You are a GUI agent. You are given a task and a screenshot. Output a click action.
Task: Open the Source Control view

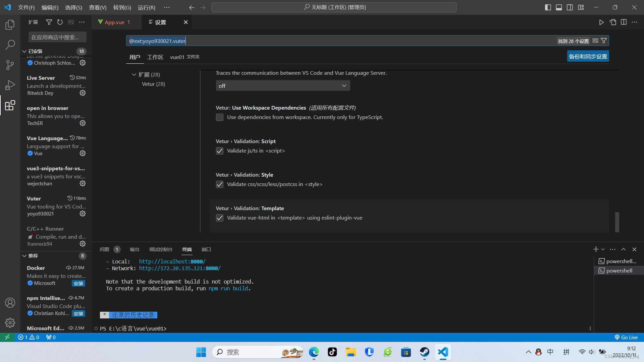coord(10,65)
